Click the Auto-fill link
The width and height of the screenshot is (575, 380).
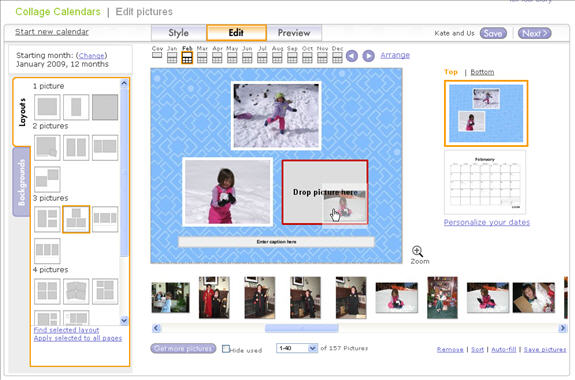point(503,350)
